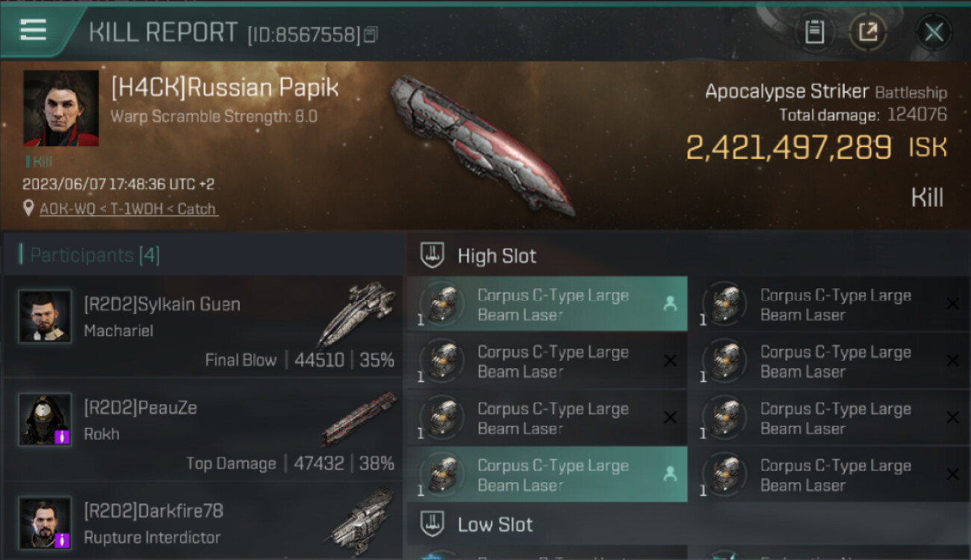Click the Apocalypse Striker ship image
Screen dimensions: 971x560
tap(482, 144)
